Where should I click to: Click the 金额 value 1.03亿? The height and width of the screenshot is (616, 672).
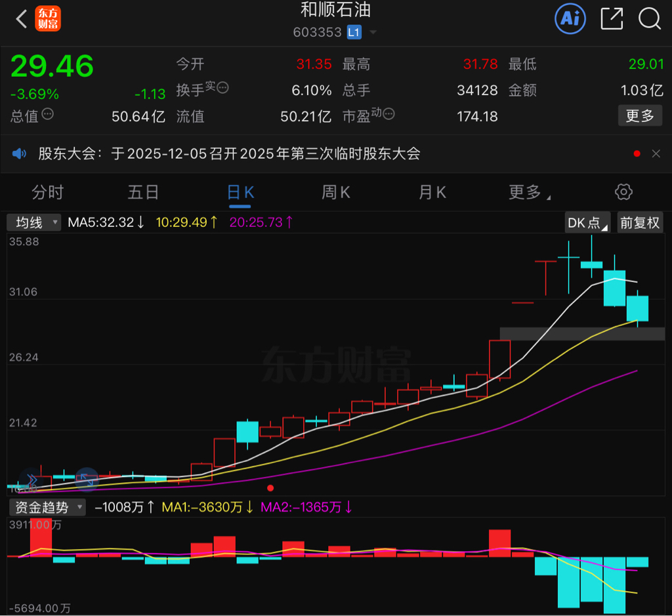click(642, 91)
